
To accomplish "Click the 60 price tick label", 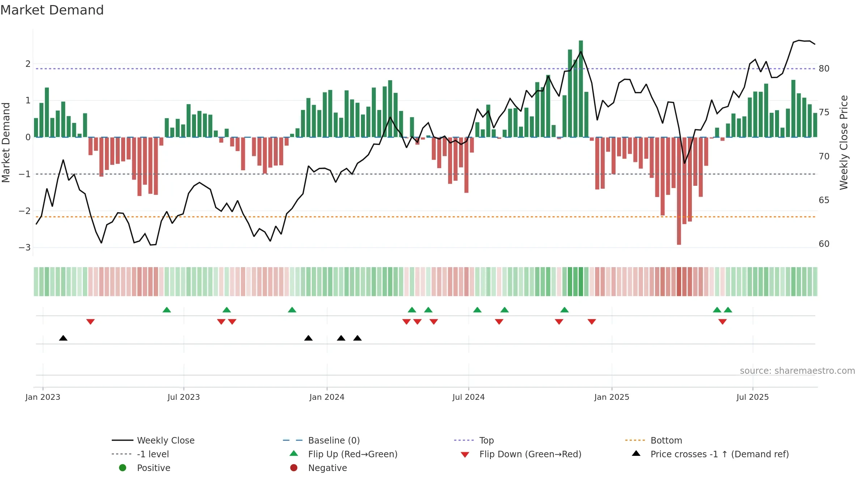I will point(824,244).
